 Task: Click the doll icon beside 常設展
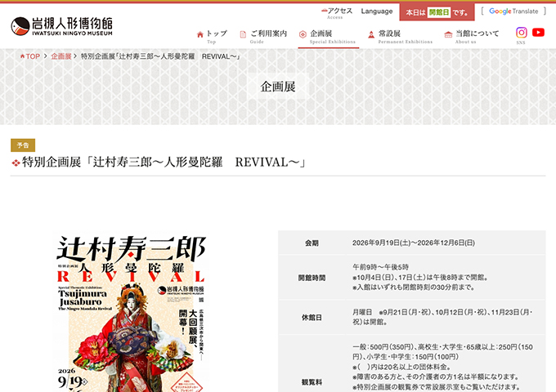click(x=371, y=34)
